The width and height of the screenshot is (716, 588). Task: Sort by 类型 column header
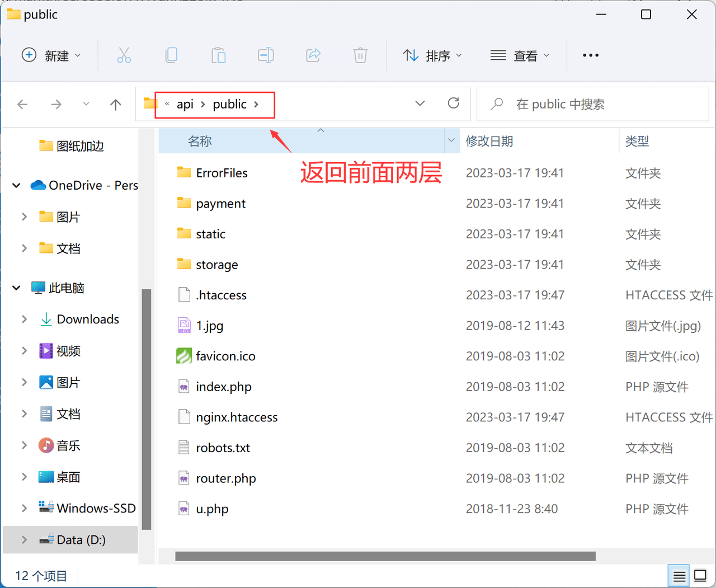[637, 141]
